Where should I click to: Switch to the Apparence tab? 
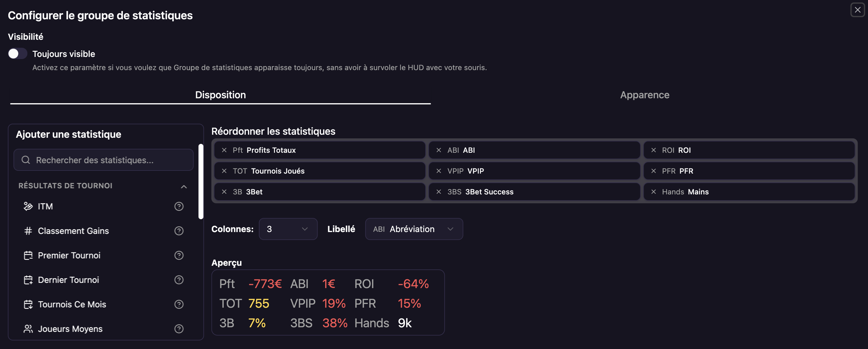(x=644, y=95)
